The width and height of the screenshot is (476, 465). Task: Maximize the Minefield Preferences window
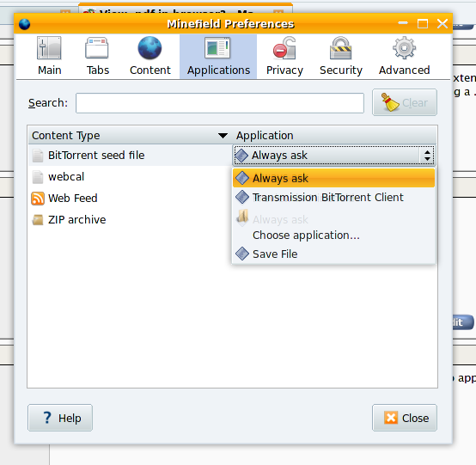(x=423, y=23)
